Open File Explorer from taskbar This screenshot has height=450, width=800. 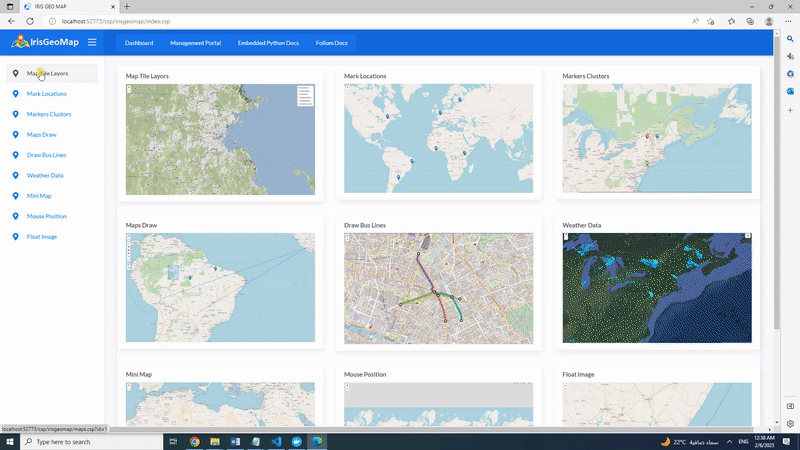tap(215, 442)
